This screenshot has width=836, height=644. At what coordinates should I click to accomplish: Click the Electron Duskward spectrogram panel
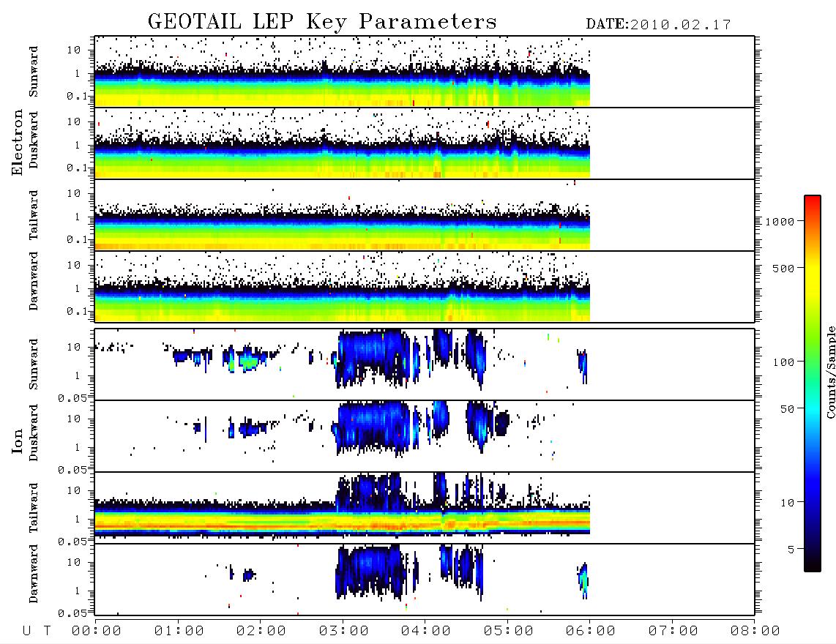pyautogui.click(x=425, y=143)
